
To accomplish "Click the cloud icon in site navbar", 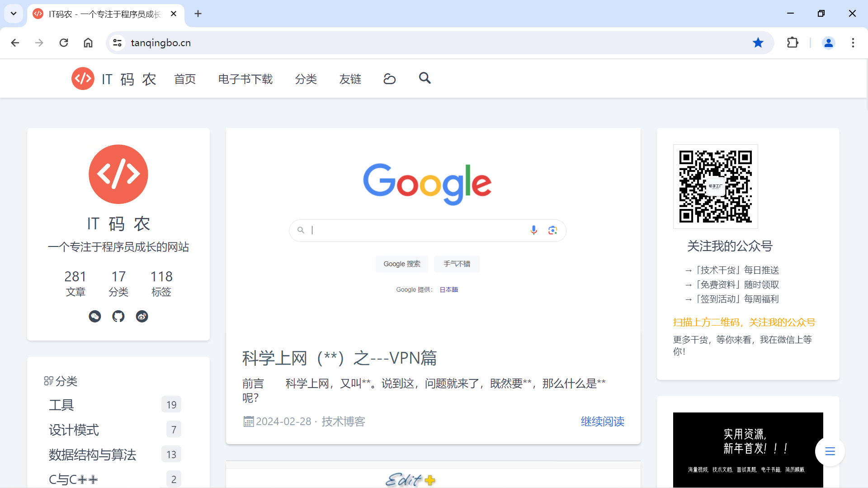I will click(389, 79).
